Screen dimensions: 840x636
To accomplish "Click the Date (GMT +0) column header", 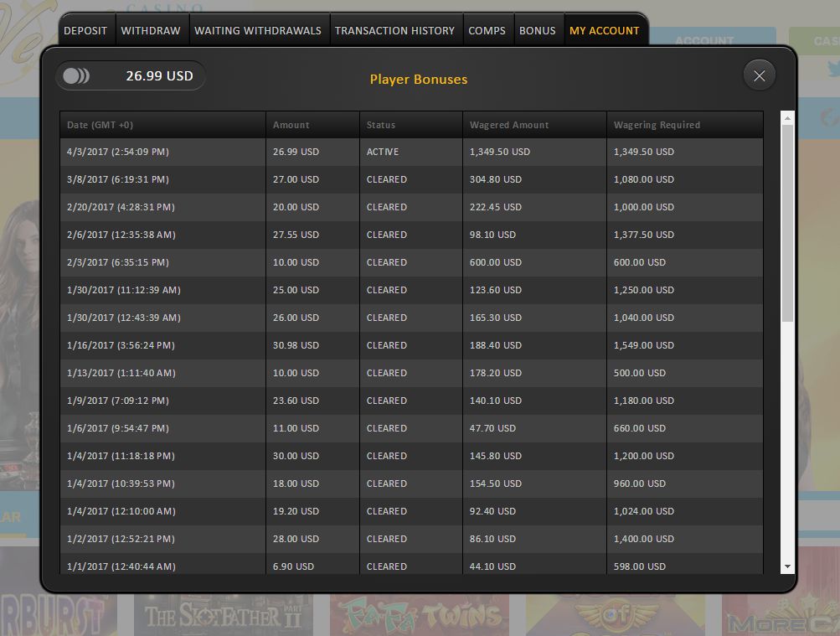I will point(162,125).
